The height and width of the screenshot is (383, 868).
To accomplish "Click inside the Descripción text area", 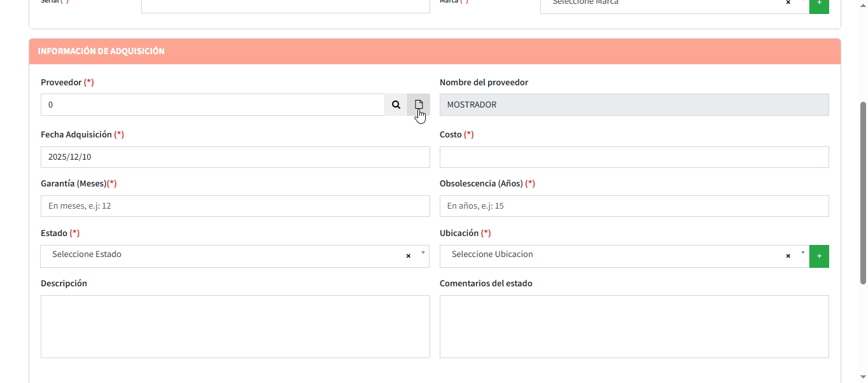I will [235, 326].
